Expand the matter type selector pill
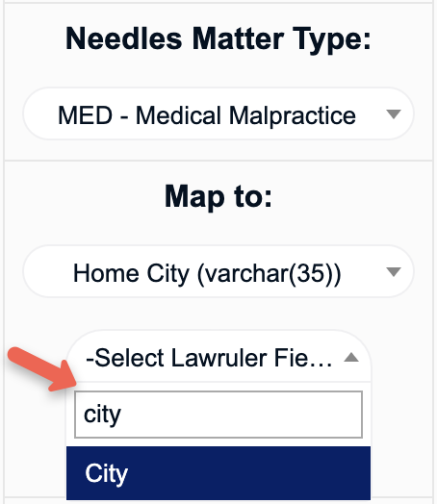This screenshot has width=437, height=504. [218, 113]
